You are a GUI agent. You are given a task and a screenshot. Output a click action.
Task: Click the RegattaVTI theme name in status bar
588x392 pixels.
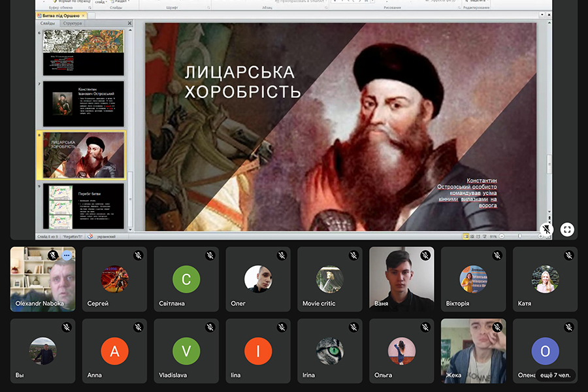point(73,237)
